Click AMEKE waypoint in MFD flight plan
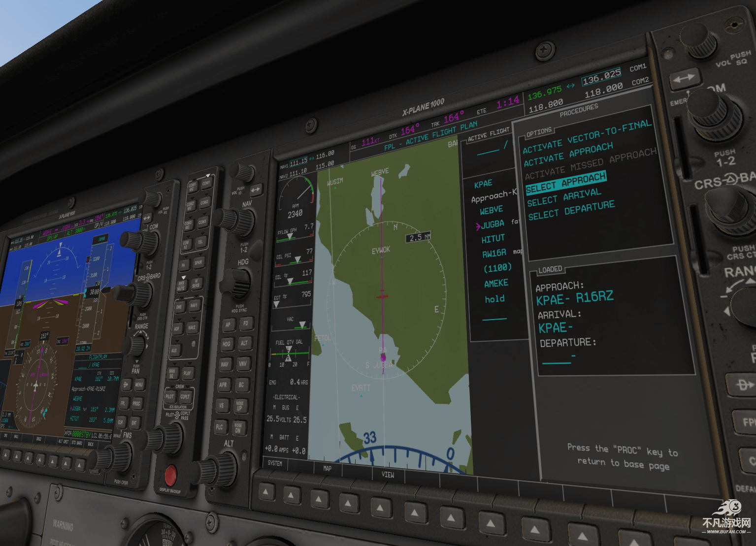Viewport: 756px width, 546px height. [x=496, y=284]
